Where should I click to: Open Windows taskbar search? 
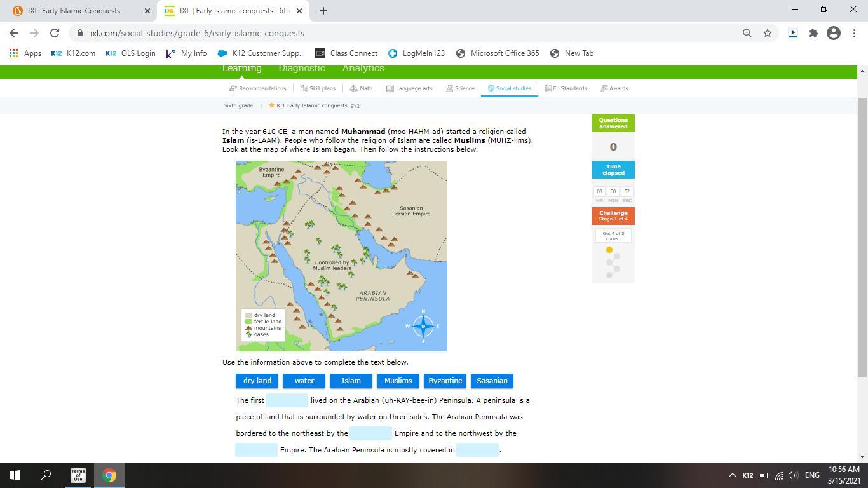(46, 475)
